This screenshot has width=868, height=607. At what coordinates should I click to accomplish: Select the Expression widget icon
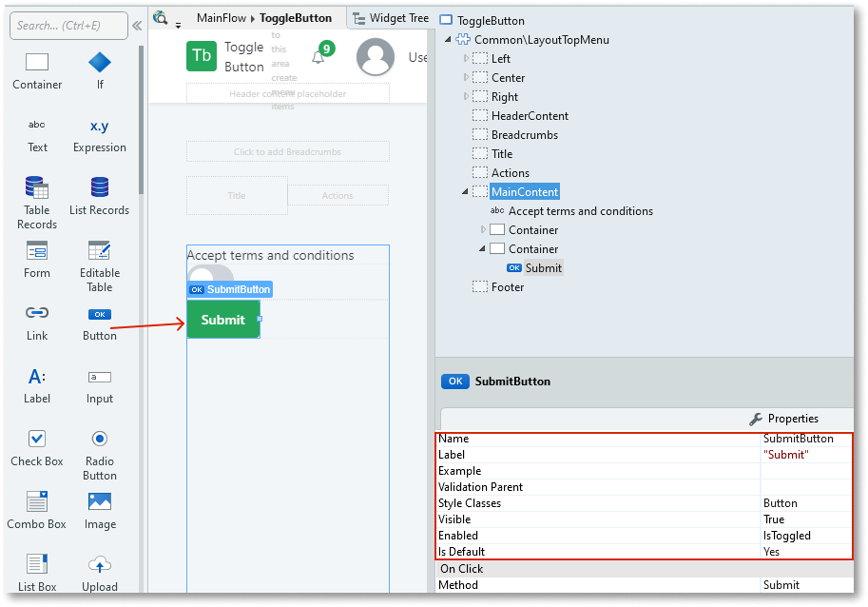pyautogui.click(x=100, y=127)
